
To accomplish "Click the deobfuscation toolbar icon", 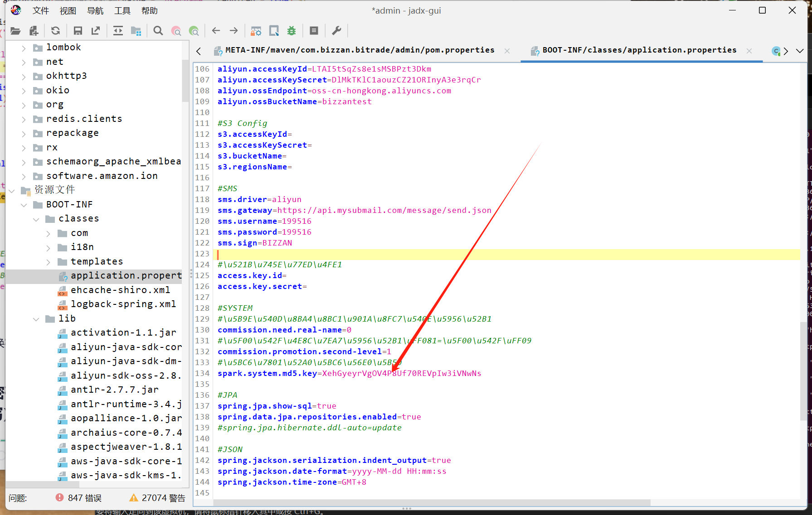I will 256,31.
